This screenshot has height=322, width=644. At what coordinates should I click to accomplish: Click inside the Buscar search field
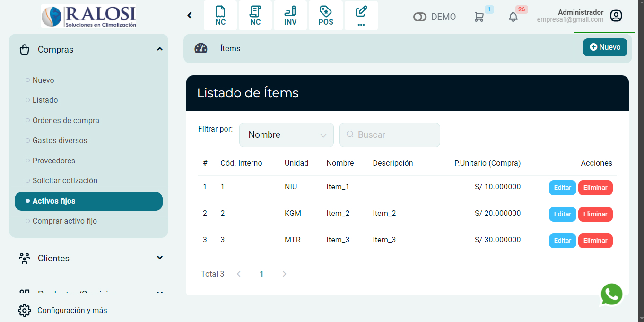click(390, 134)
